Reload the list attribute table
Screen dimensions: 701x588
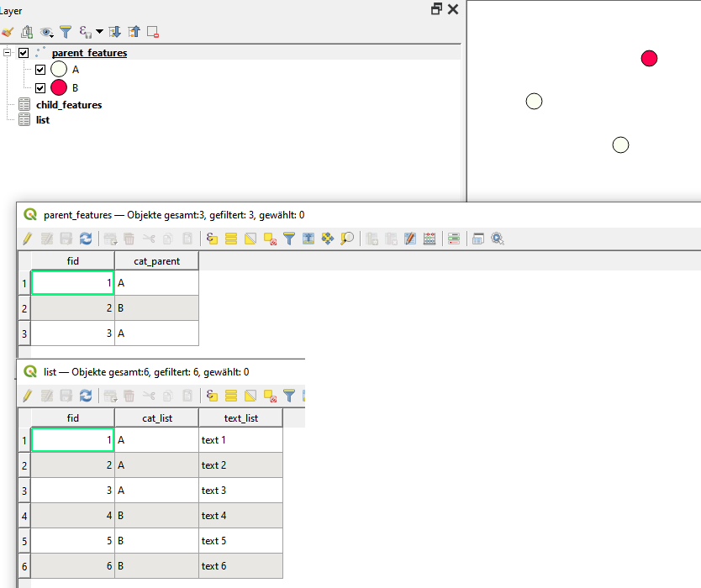(x=86, y=396)
